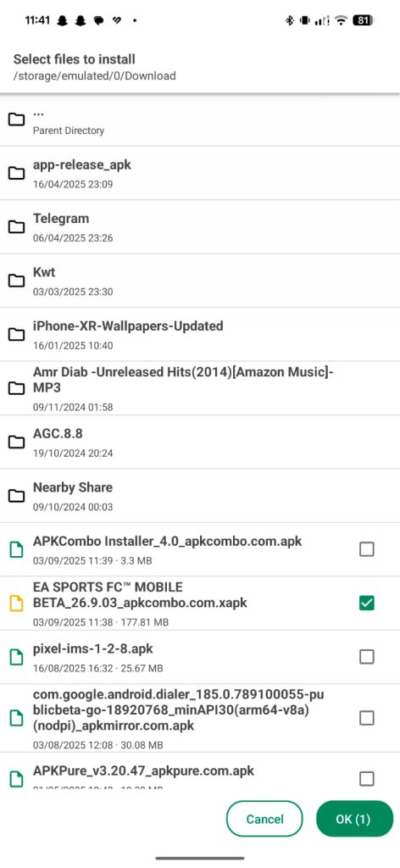Tap '03/09/2025 11:39 · 3.3 MB' details

[92, 561]
